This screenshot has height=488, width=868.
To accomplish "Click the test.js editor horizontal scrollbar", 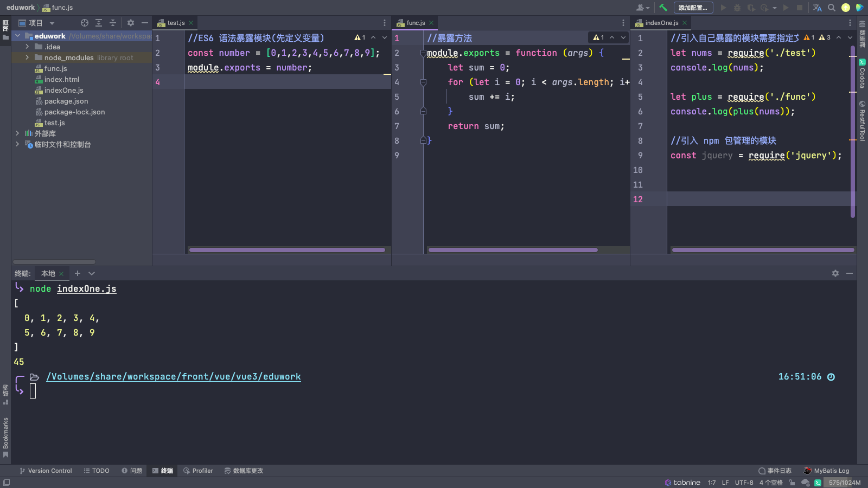I will pyautogui.click(x=287, y=250).
